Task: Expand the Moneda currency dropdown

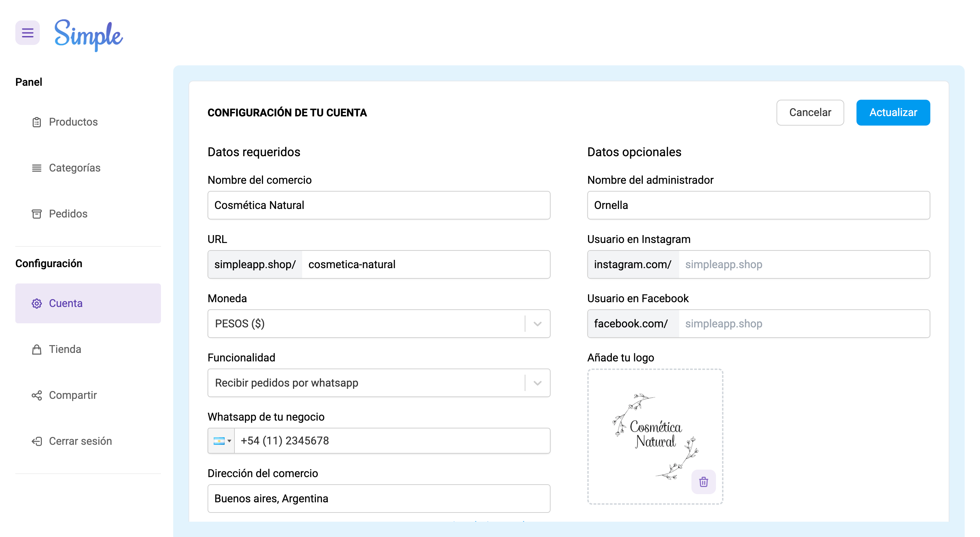Action: coord(537,324)
